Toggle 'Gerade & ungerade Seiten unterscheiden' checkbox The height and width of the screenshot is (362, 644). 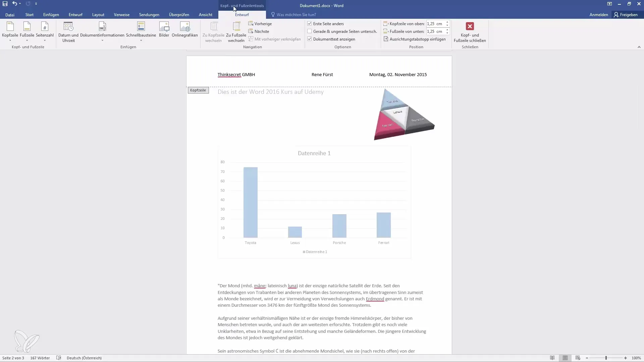pyautogui.click(x=310, y=32)
